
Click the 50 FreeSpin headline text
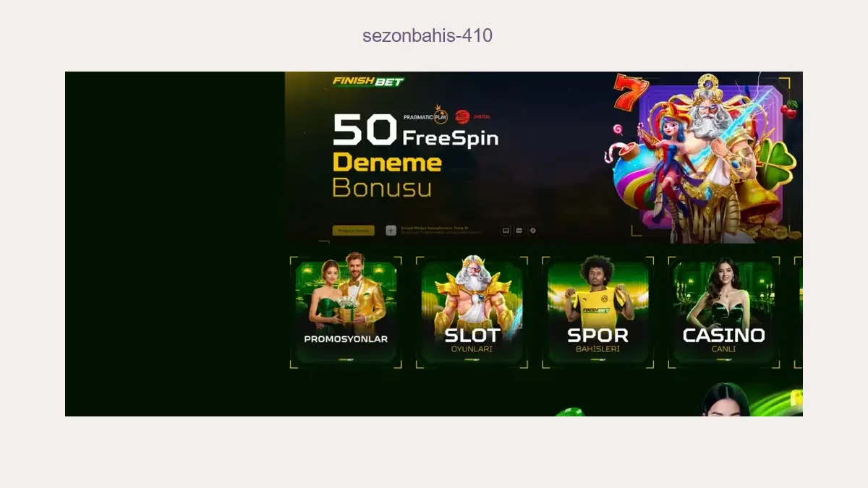pyautogui.click(x=415, y=132)
